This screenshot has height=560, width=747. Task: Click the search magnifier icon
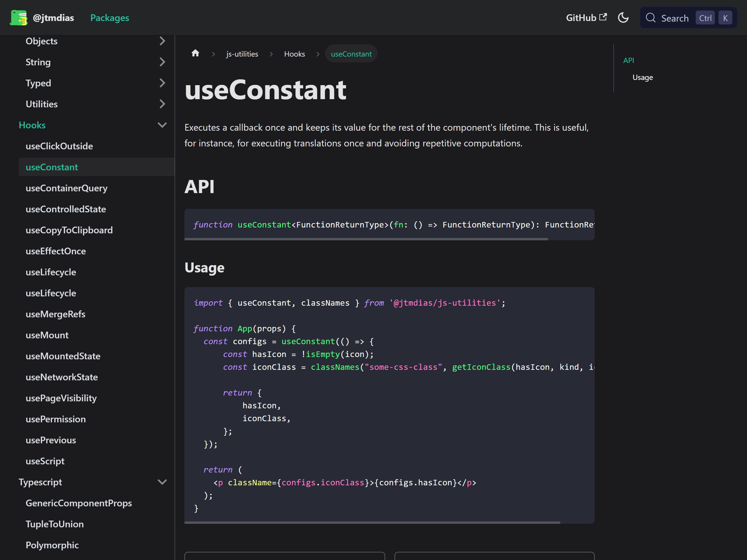pyautogui.click(x=650, y=17)
